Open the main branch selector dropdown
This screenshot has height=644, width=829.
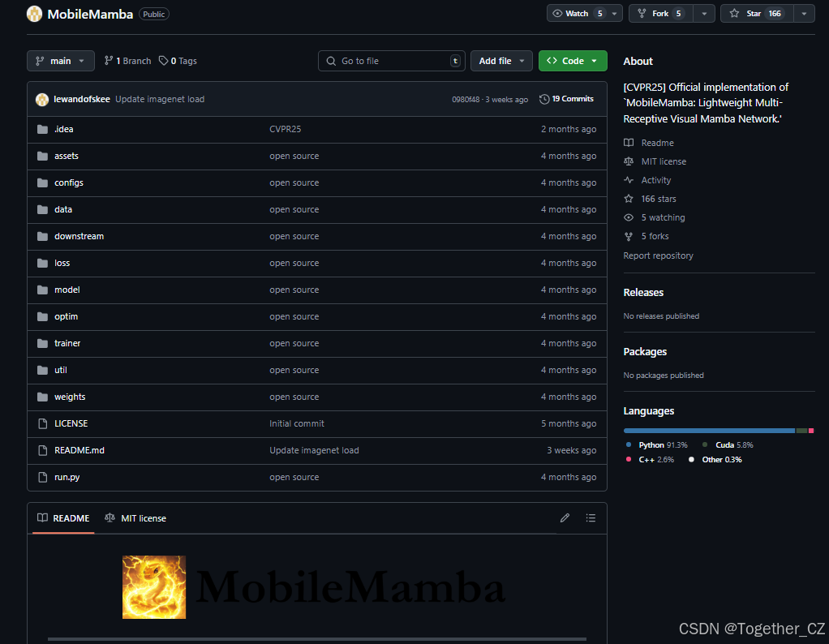[x=61, y=61]
